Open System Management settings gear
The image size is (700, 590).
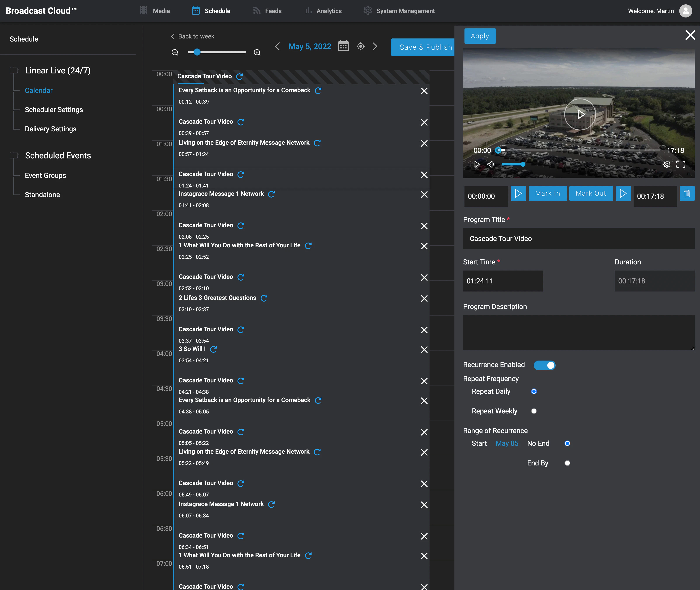[367, 10]
